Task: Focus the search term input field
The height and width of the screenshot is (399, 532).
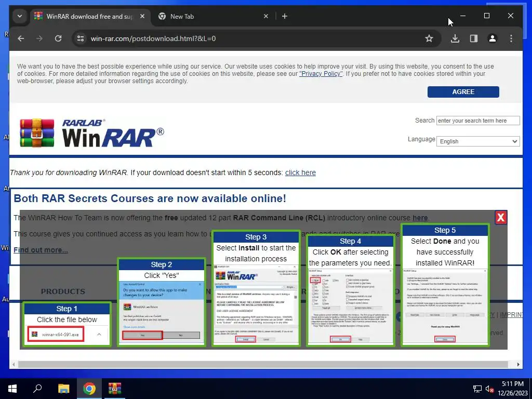Action: pos(478,121)
